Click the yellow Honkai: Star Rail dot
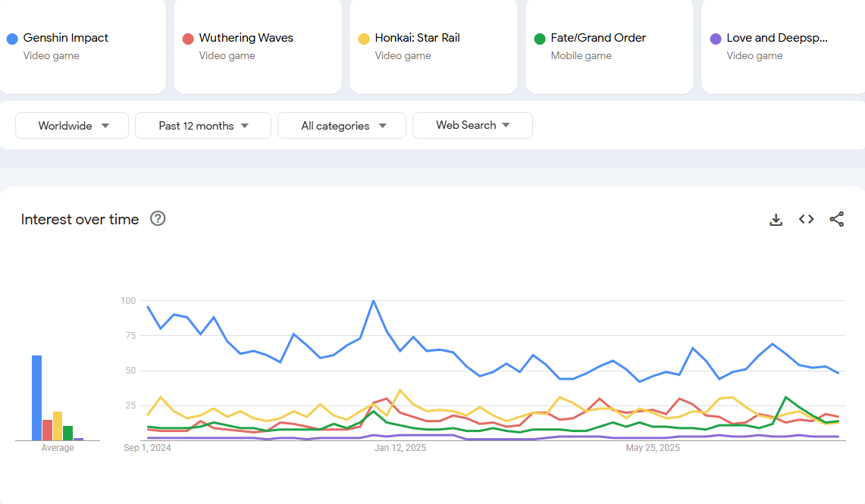 point(364,39)
